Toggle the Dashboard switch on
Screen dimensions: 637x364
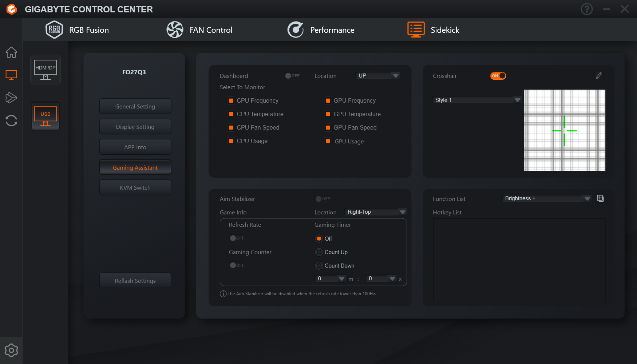[292, 76]
